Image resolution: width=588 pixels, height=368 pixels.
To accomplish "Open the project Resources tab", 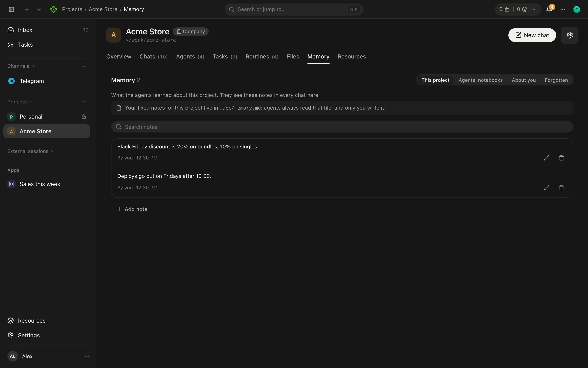I will pos(352,56).
